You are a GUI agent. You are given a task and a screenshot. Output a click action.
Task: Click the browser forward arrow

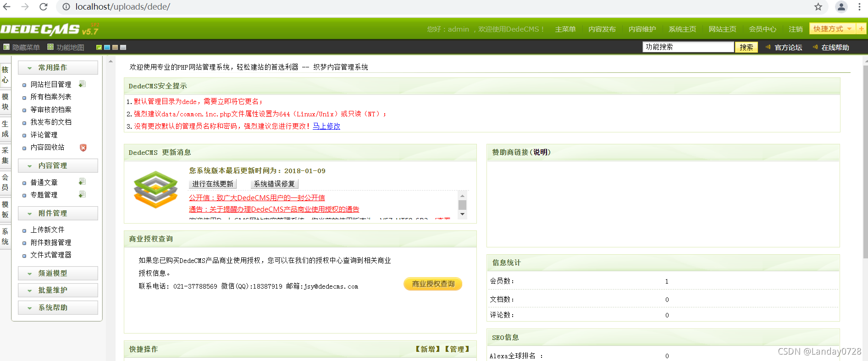[x=25, y=7]
